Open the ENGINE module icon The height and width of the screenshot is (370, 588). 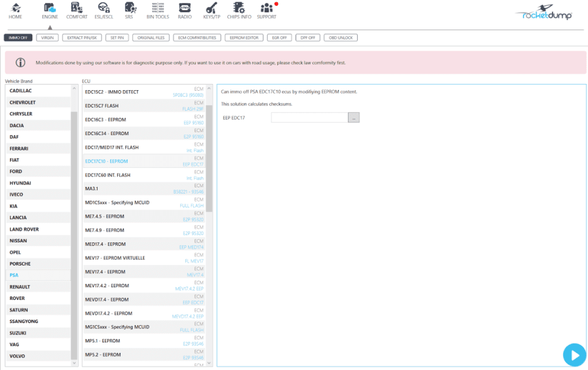[50, 11]
